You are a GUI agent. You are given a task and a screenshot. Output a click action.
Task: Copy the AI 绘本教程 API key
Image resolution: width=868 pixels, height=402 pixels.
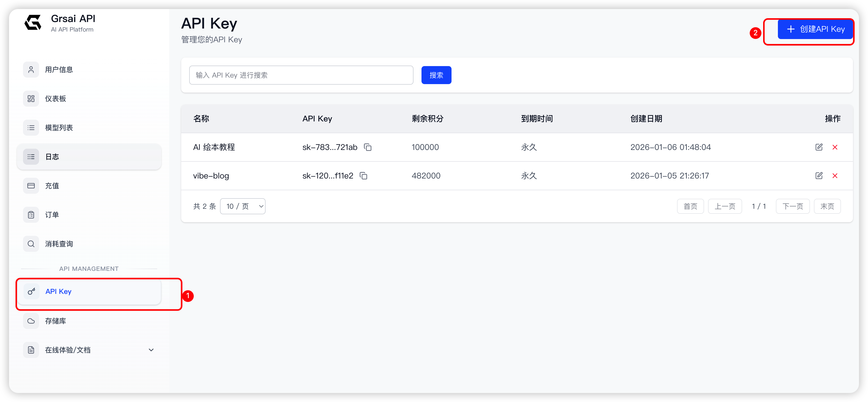(368, 147)
